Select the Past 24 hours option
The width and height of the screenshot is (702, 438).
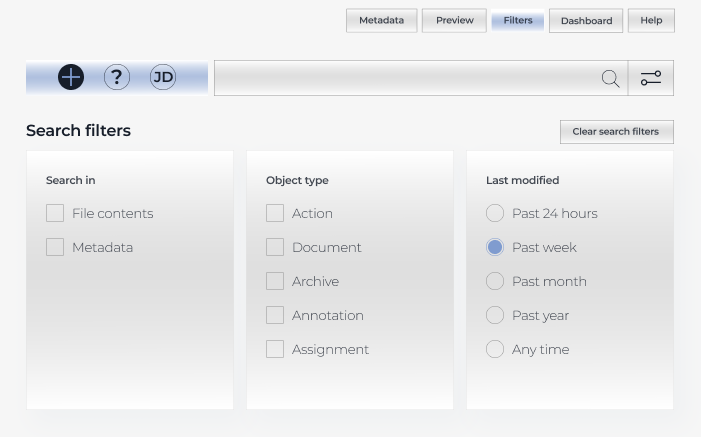pos(495,213)
